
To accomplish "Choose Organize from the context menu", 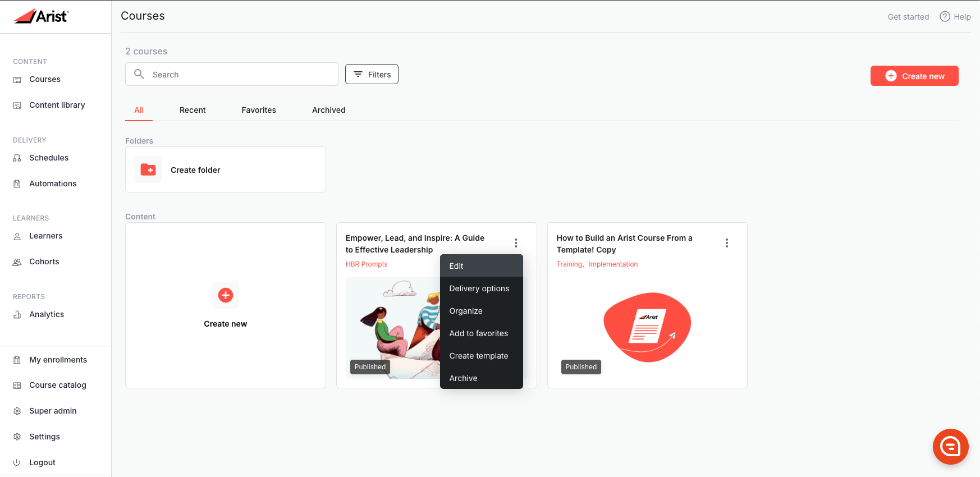I will (482, 311).
